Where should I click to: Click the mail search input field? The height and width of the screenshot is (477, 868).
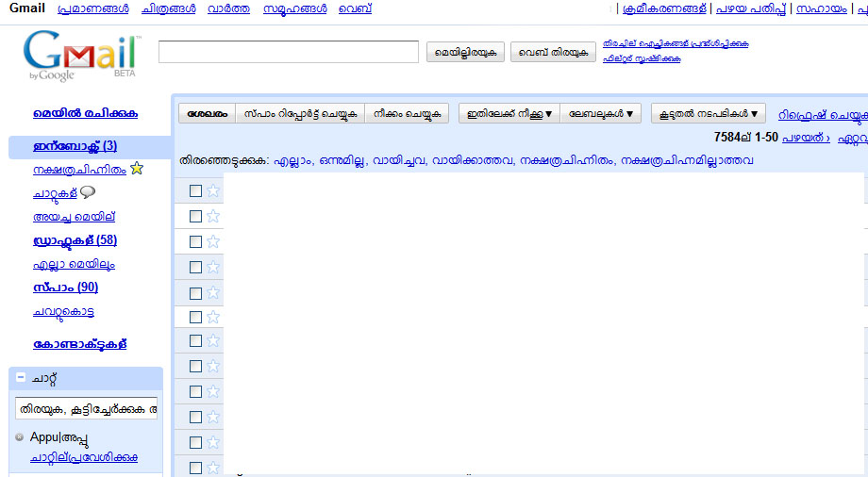coord(289,52)
